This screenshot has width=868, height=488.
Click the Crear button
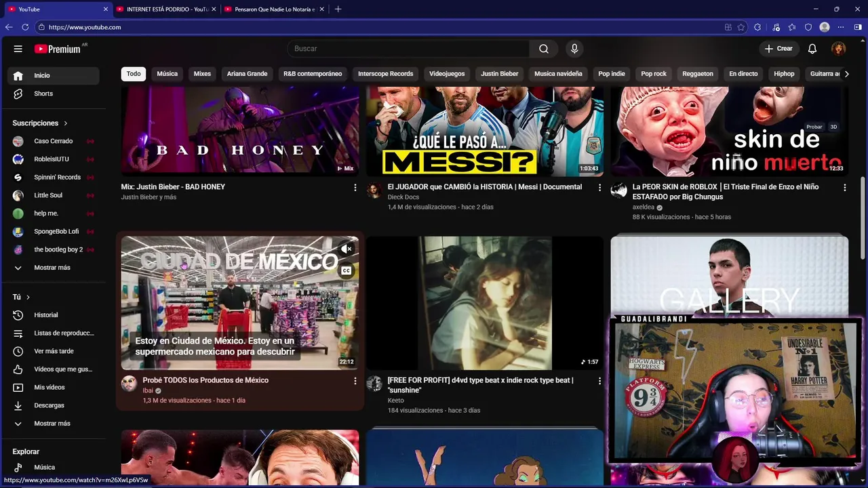coord(778,49)
